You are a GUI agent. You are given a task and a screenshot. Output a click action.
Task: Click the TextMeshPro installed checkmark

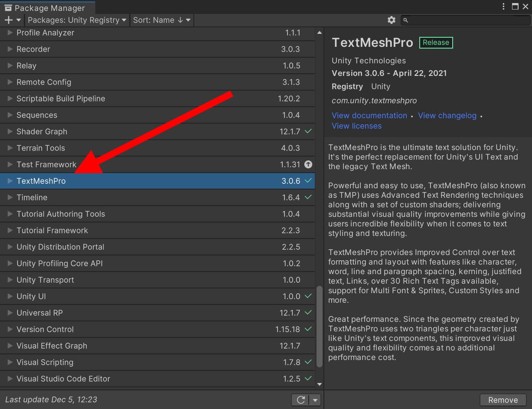pos(308,180)
